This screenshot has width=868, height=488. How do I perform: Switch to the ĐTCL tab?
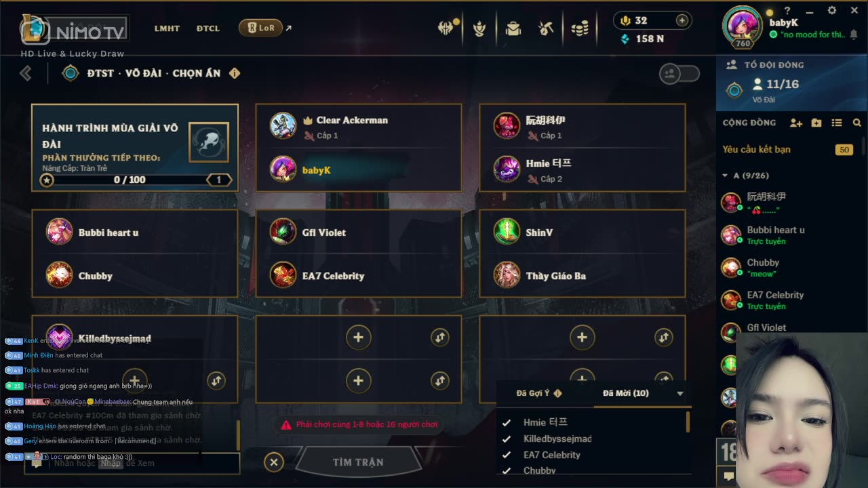tap(208, 28)
